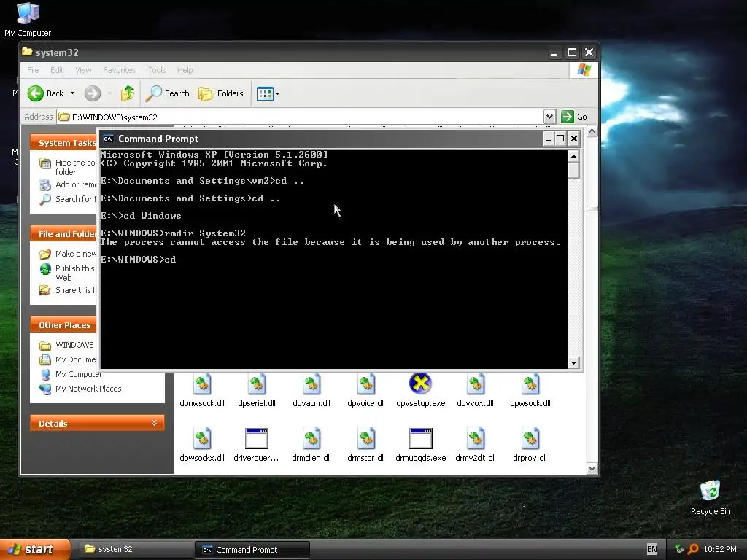This screenshot has height=560, width=747.
Task: Click the address field E:\WINDOWS\system32
Action: coord(300,117)
